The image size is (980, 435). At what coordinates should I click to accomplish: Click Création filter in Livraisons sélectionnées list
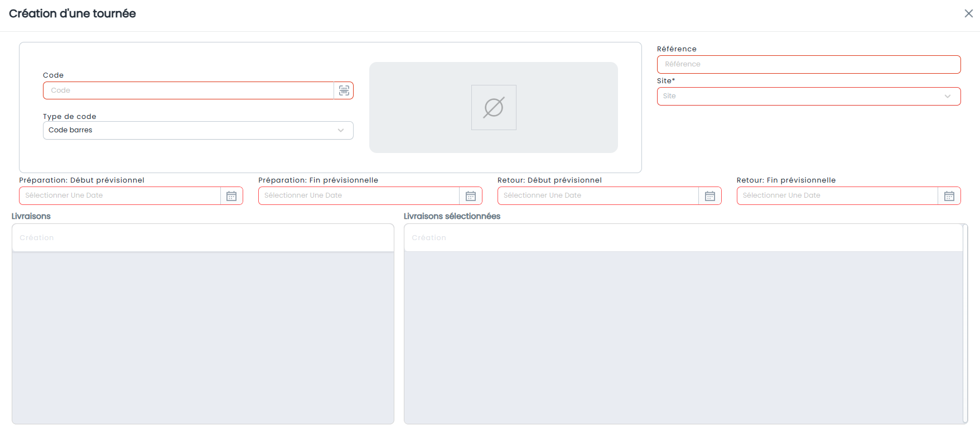[683, 238]
